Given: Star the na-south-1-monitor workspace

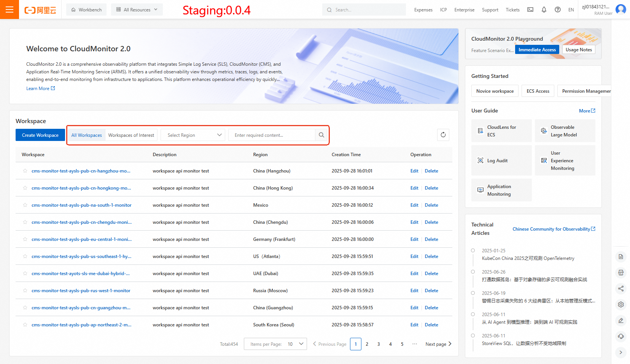Looking at the screenshot, I should click(25, 205).
